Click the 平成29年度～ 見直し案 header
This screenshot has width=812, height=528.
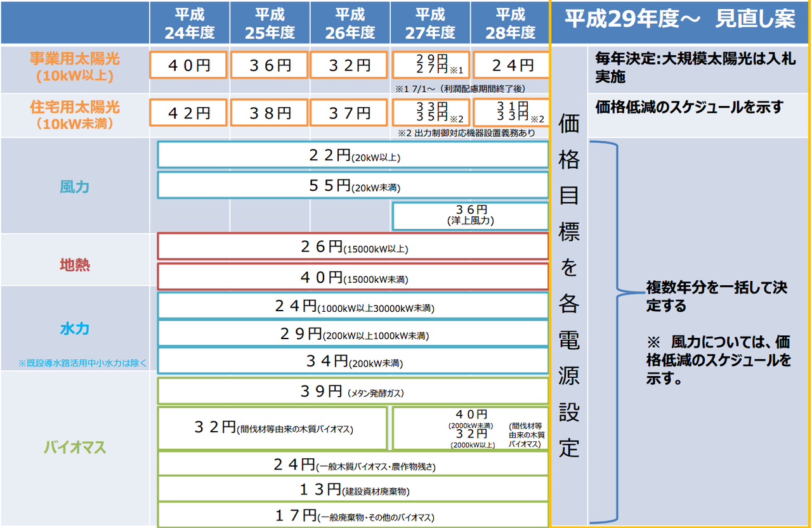click(x=680, y=19)
